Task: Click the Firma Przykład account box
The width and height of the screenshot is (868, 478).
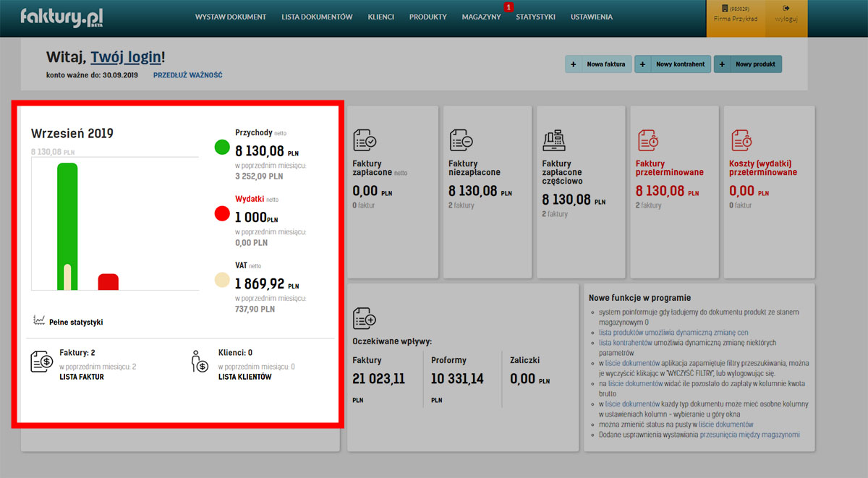Action: [x=738, y=17]
